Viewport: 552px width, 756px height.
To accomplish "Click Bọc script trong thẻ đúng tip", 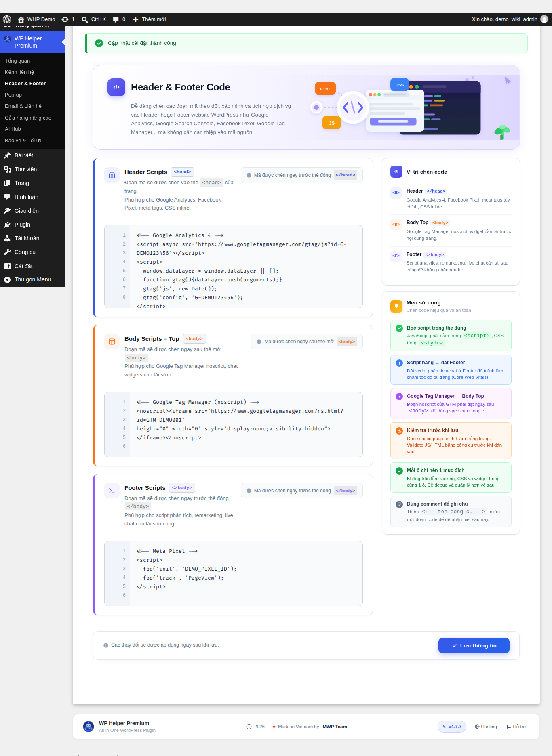I will click(451, 336).
